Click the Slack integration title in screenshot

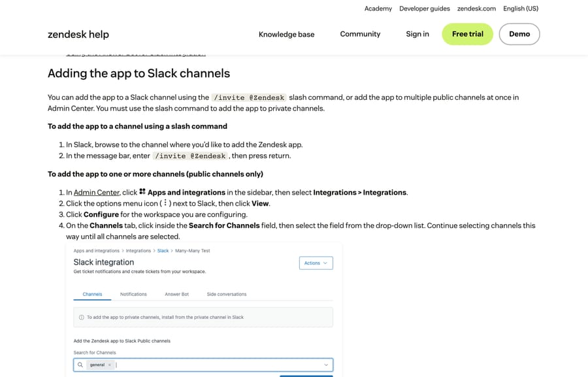[103, 262]
